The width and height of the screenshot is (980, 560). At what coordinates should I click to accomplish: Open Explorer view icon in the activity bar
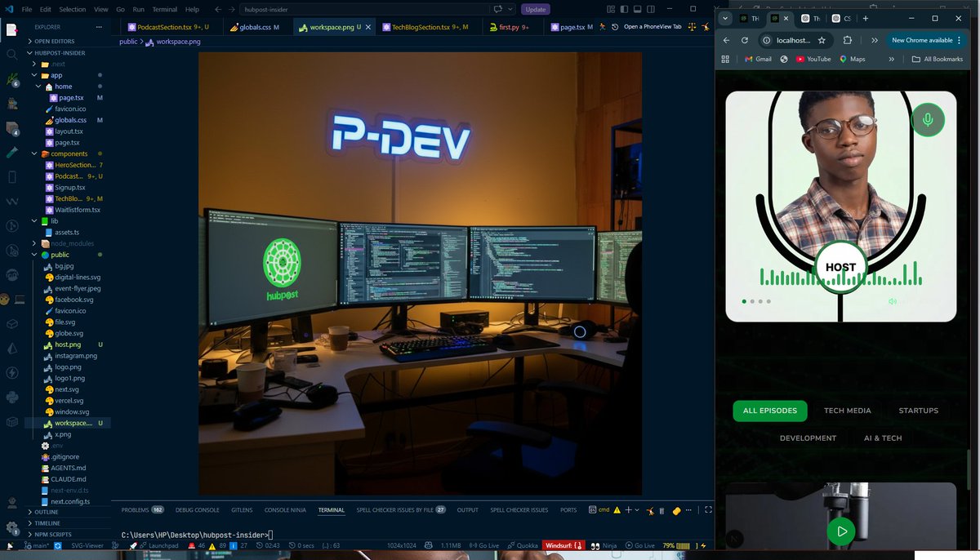(11, 29)
